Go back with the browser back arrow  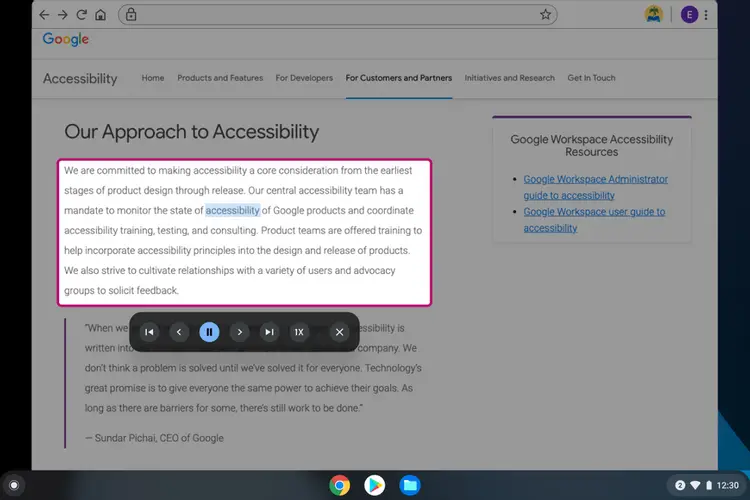pos(44,15)
